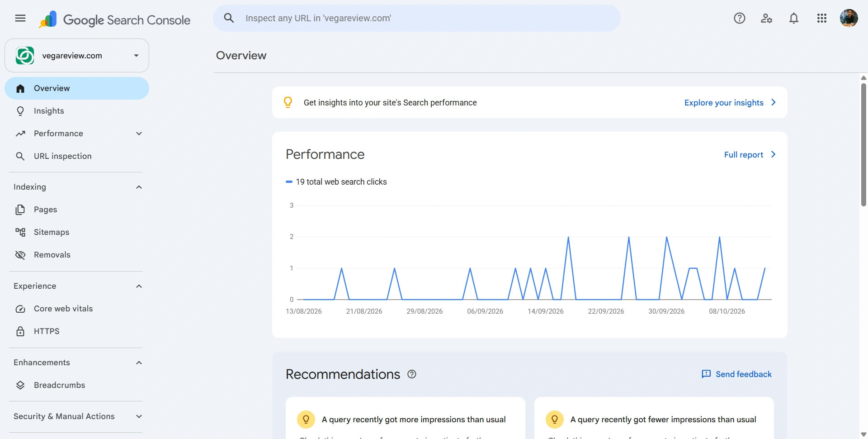Open the Performance Full report link
This screenshot has width=868, height=439.
[750, 155]
